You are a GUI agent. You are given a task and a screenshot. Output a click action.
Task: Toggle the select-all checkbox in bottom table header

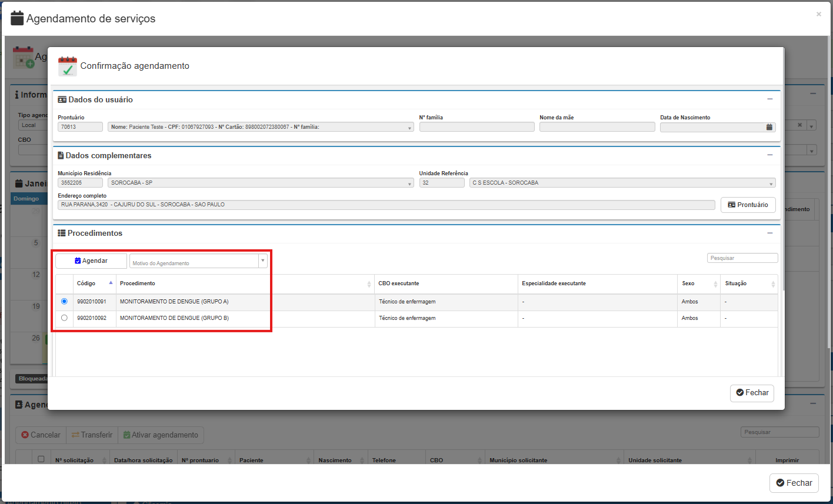(41, 459)
